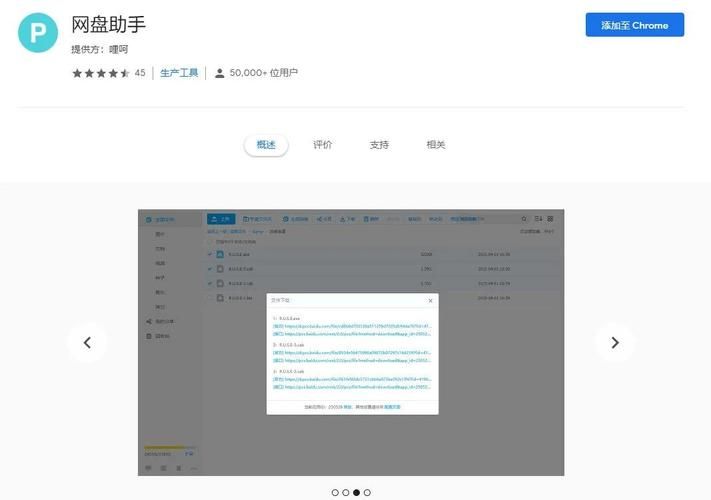
Task: Click the teal P extension logo
Action: pyautogui.click(x=38, y=33)
